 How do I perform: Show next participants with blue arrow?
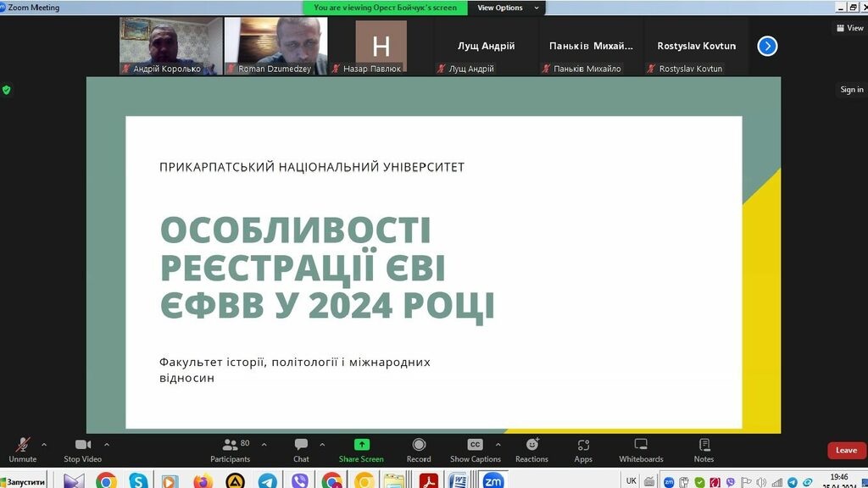tap(767, 46)
